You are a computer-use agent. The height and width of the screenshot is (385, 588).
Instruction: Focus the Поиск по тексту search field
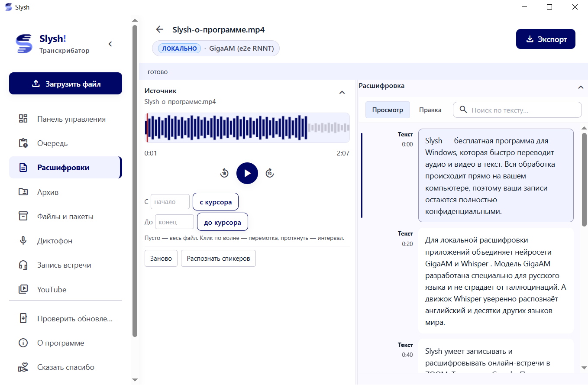click(517, 110)
